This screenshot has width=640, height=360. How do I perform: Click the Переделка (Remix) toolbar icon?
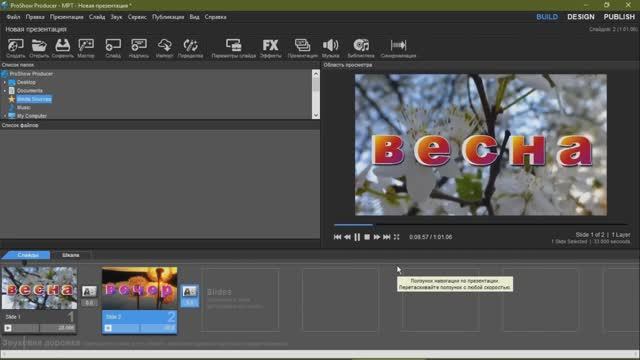point(190,48)
